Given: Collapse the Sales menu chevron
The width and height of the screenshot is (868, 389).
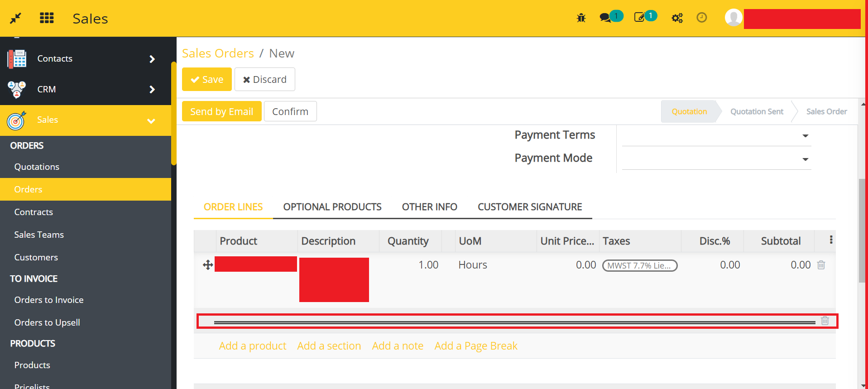Looking at the screenshot, I should pos(151,121).
